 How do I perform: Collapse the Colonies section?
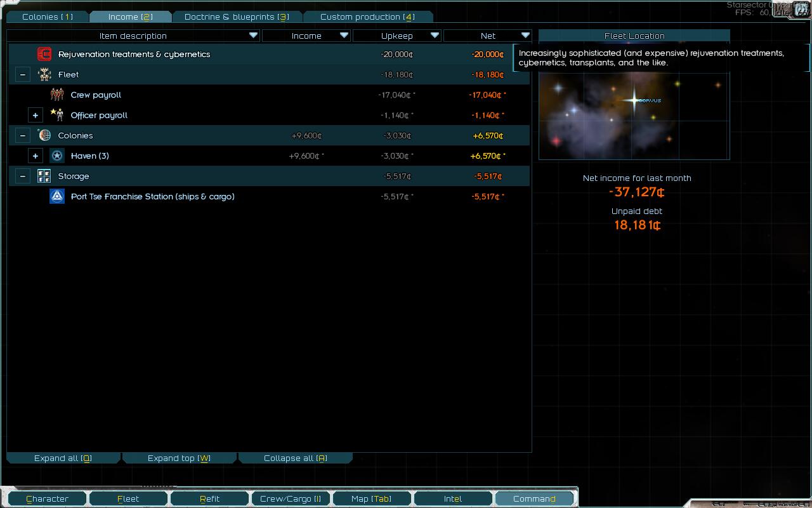pyautogui.click(x=23, y=135)
